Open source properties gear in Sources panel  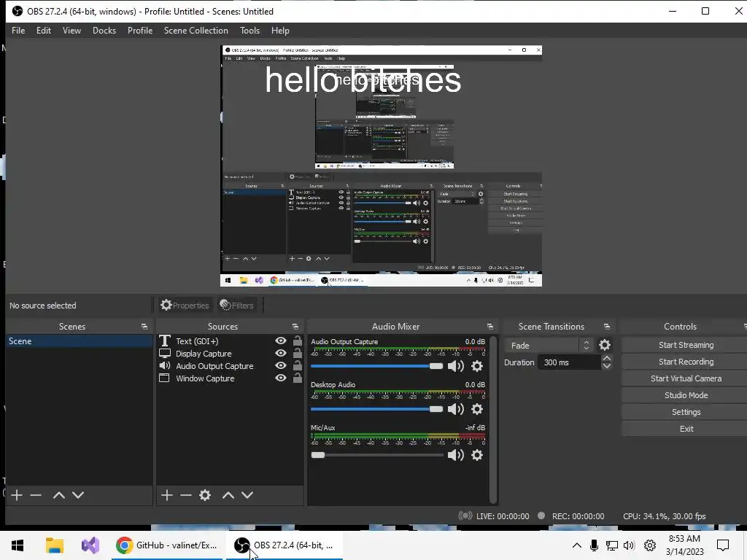coord(205,495)
